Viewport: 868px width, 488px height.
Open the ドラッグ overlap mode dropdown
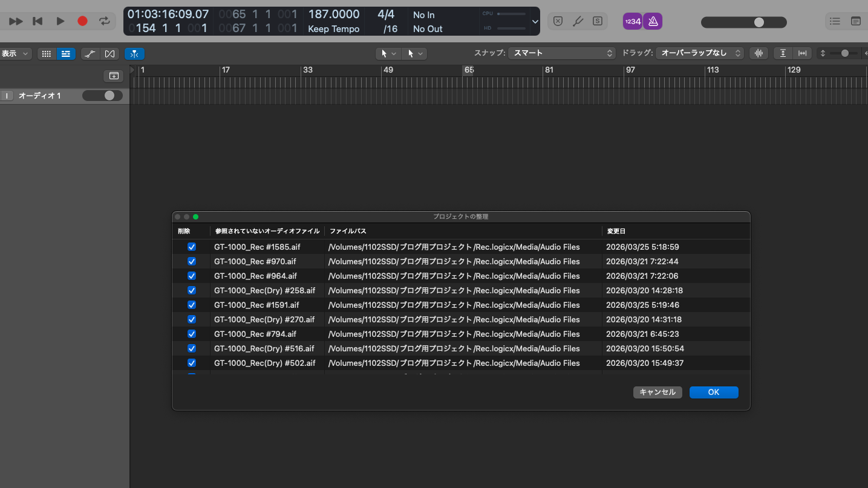700,53
